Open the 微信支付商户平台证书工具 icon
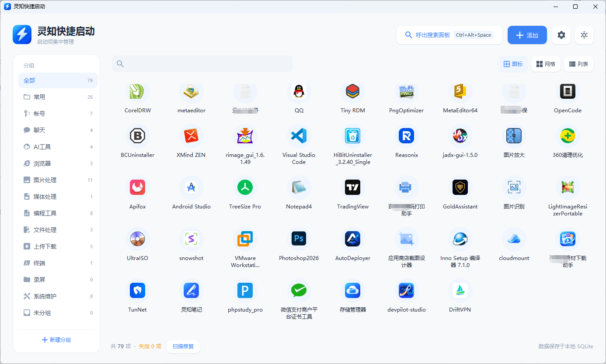 (x=299, y=291)
